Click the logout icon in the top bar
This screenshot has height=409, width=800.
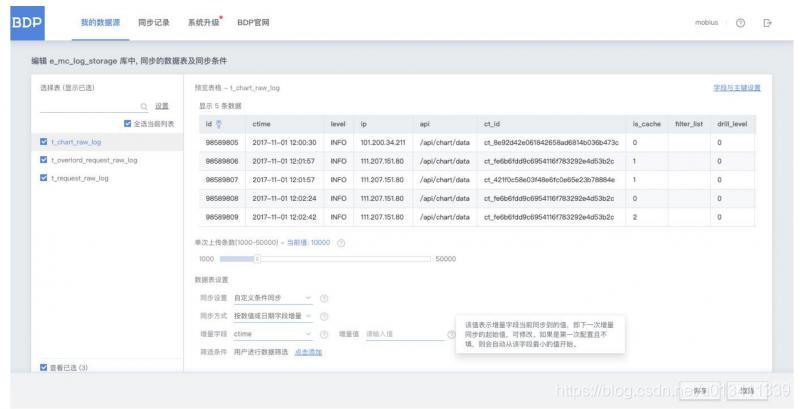pyautogui.click(x=767, y=23)
